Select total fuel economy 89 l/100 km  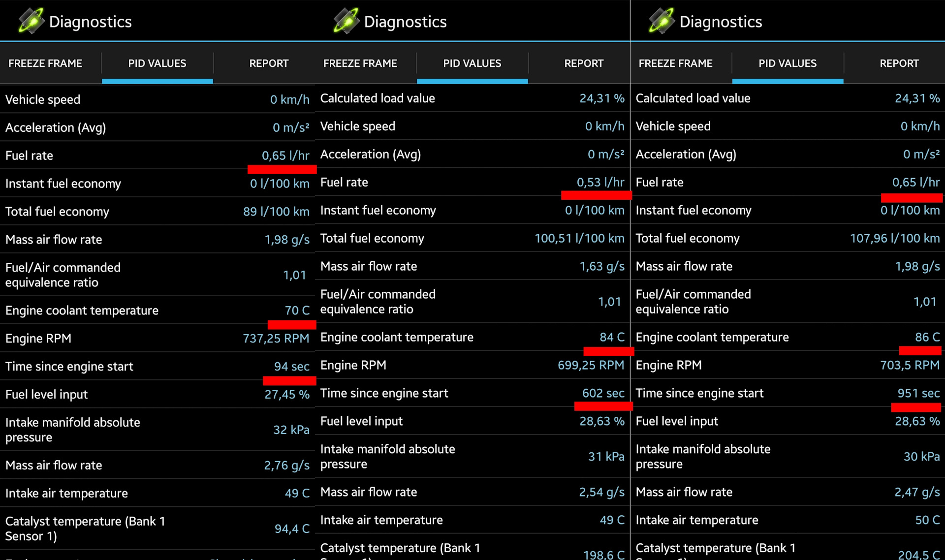pyautogui.click(x=276, y=212)
